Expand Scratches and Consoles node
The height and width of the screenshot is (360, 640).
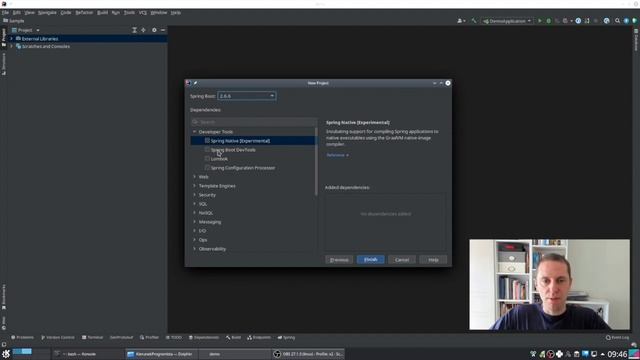pyautogui.click(x=11, y=47)
